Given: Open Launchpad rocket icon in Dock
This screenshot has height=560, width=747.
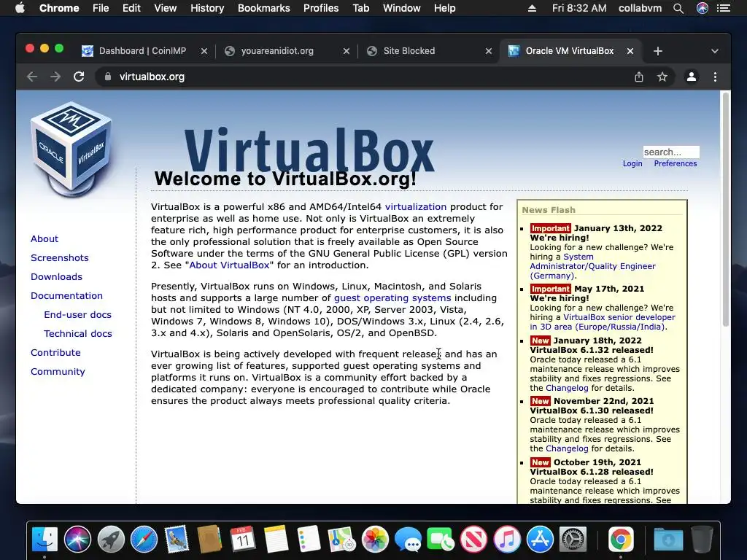Looking at the screenshot, I should tap(111, 540).
